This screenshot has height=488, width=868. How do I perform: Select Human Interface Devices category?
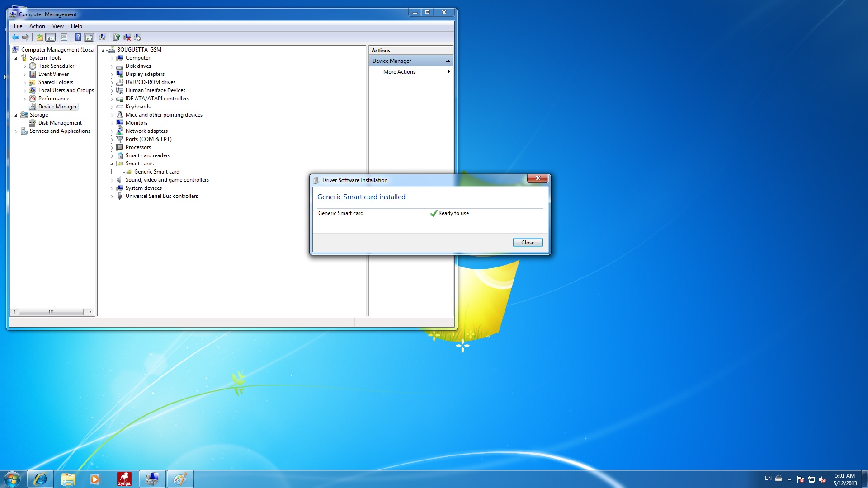click(x=156, y=90)
